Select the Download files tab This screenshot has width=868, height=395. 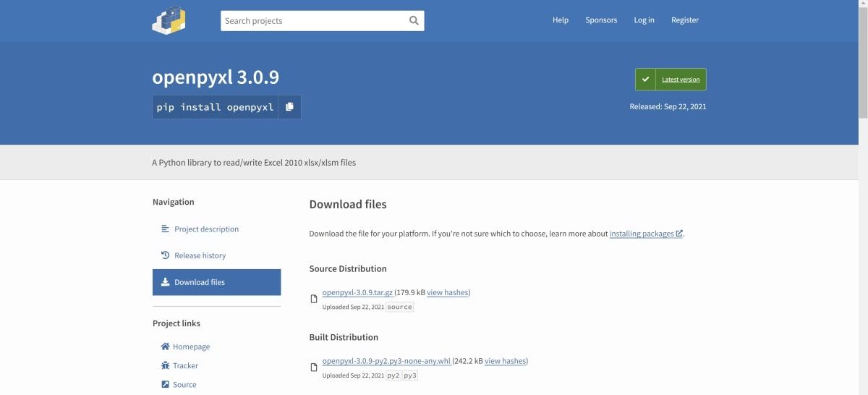[216, 282]
